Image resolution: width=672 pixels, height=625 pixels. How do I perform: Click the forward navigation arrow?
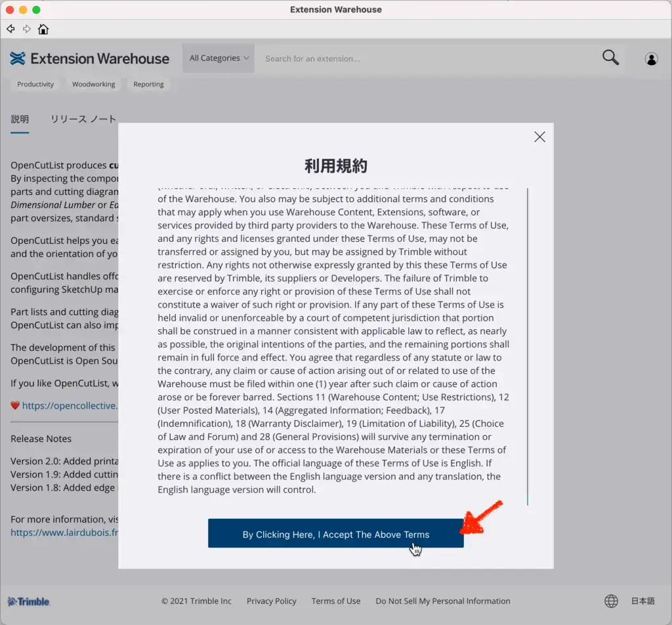pyautogui.click(x=26, y=29)
